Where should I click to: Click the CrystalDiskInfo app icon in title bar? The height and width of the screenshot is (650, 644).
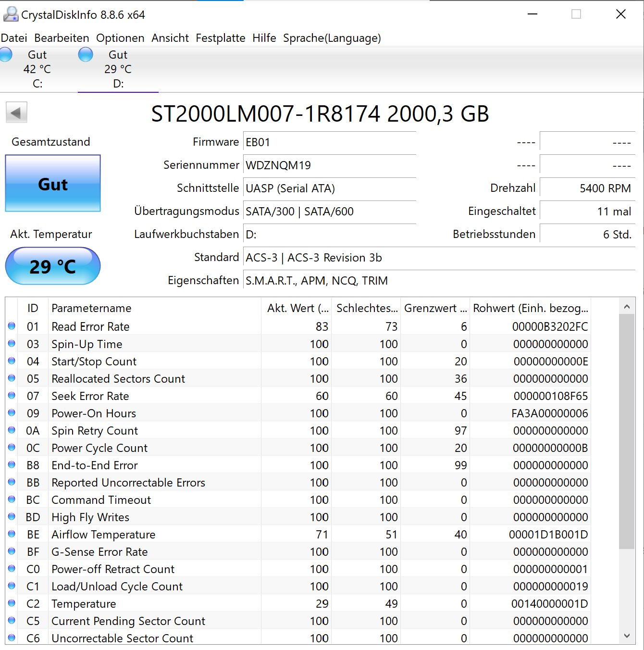tap(11, 14)
